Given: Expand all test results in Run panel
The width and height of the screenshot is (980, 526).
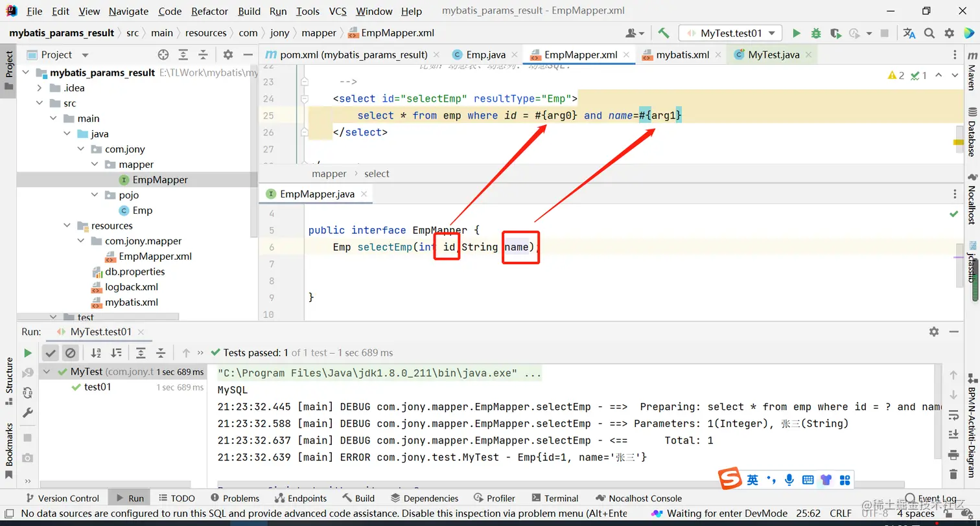Looking at the screenshot, I should (141, 353).
